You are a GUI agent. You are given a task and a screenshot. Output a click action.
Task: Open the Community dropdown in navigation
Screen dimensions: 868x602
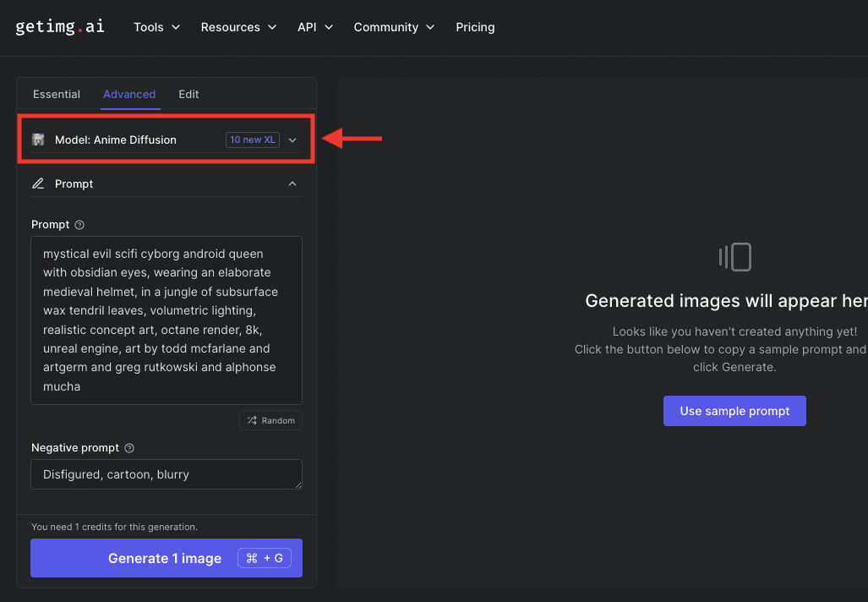394,27
